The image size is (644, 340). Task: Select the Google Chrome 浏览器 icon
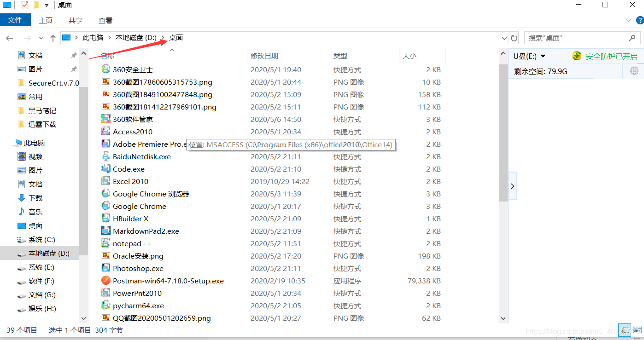pos(106,194)
